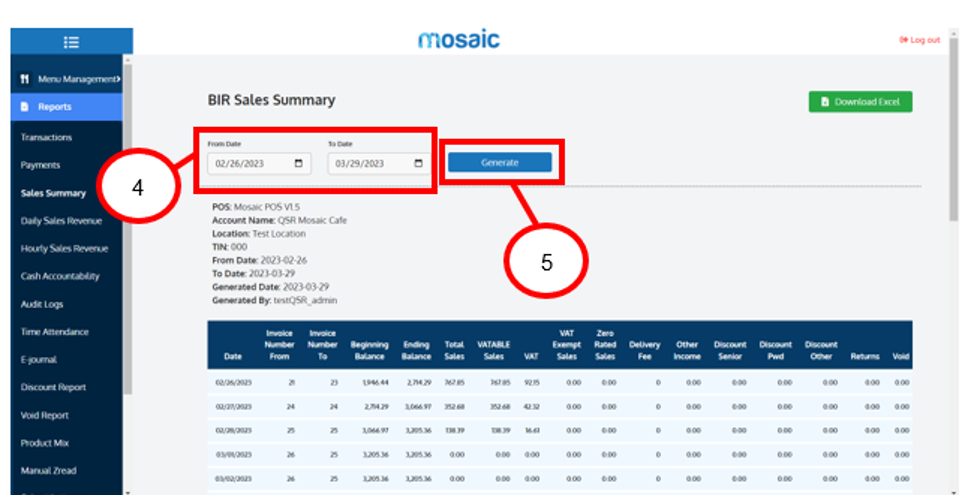This screenshot has height=496, width=968.
Task: Click the From Date input field
Action: (259, 164)
